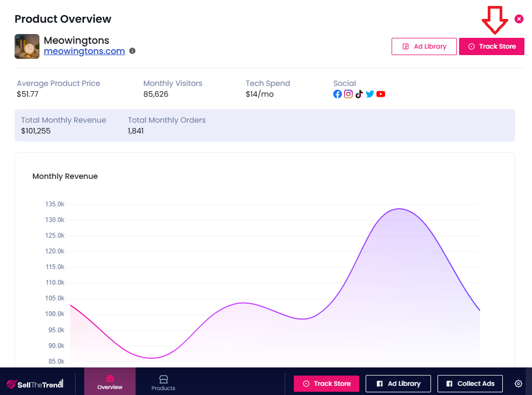Open the TikTok social icon
The image size is (532, 395).
(359, 94)
